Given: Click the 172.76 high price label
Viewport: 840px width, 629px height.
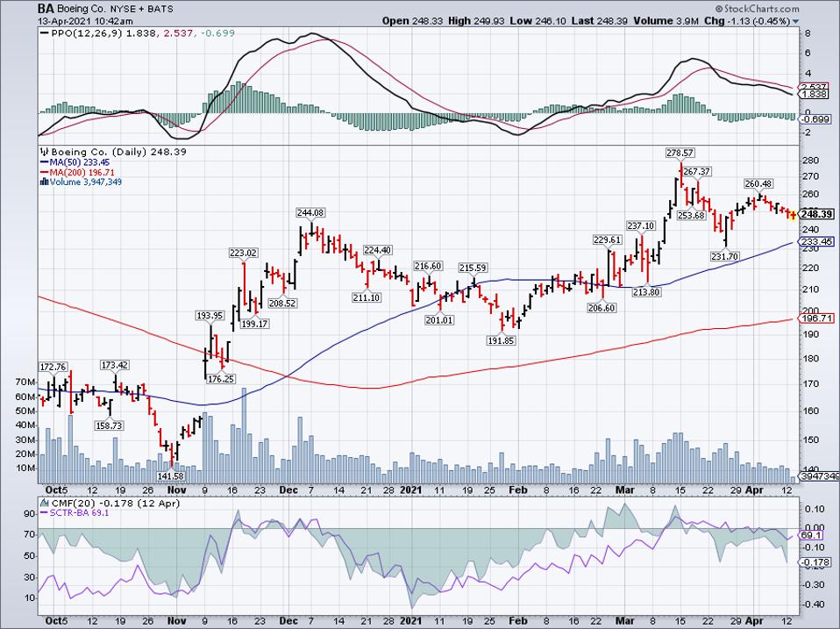Looking at the screenshot, I should (x=53, y=367).
